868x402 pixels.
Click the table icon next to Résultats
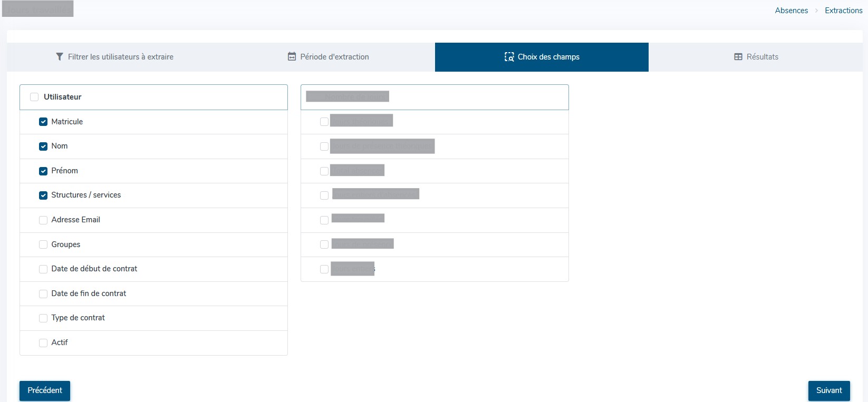pyautogui.click(x=738, y=57)
